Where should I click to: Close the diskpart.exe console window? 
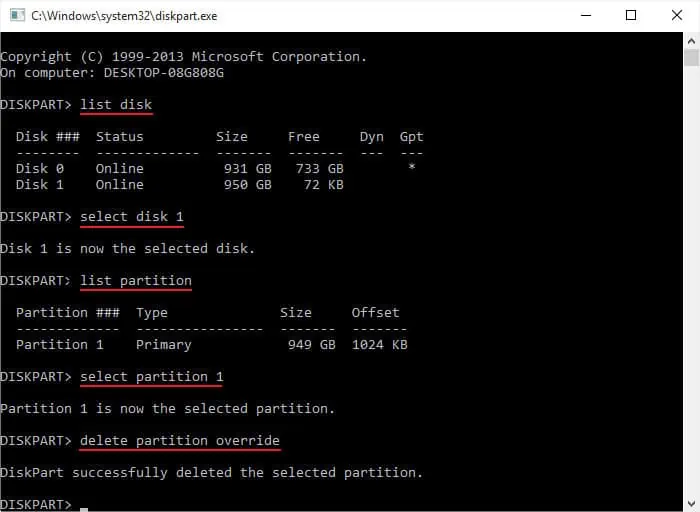(x=676, y=15)
